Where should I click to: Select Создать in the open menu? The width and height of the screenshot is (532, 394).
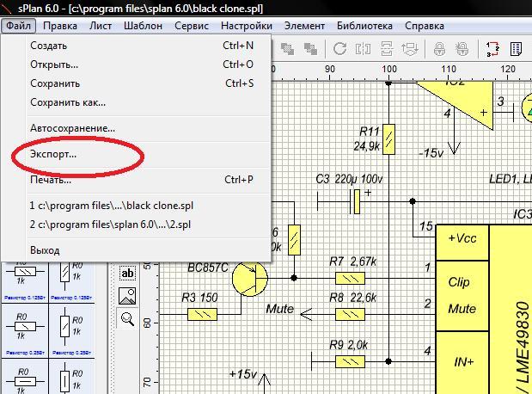[48, 46]
